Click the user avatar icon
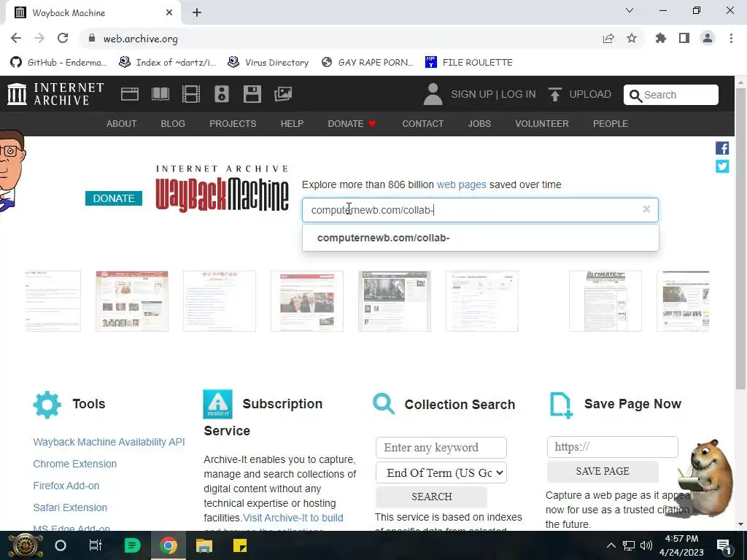Screen dimensions: 747x560 [433, 94]
